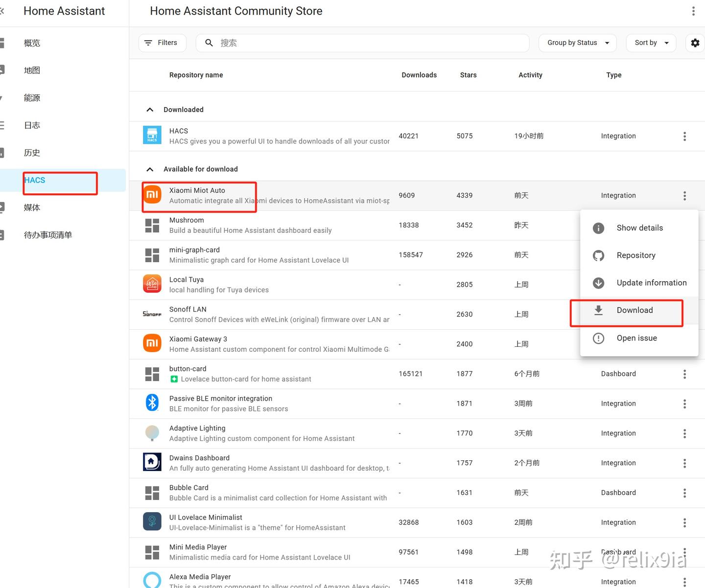Collapse the Downloaded section
Image resolution: width=705 pixels, height=588 pixels.
click(150, 110)
